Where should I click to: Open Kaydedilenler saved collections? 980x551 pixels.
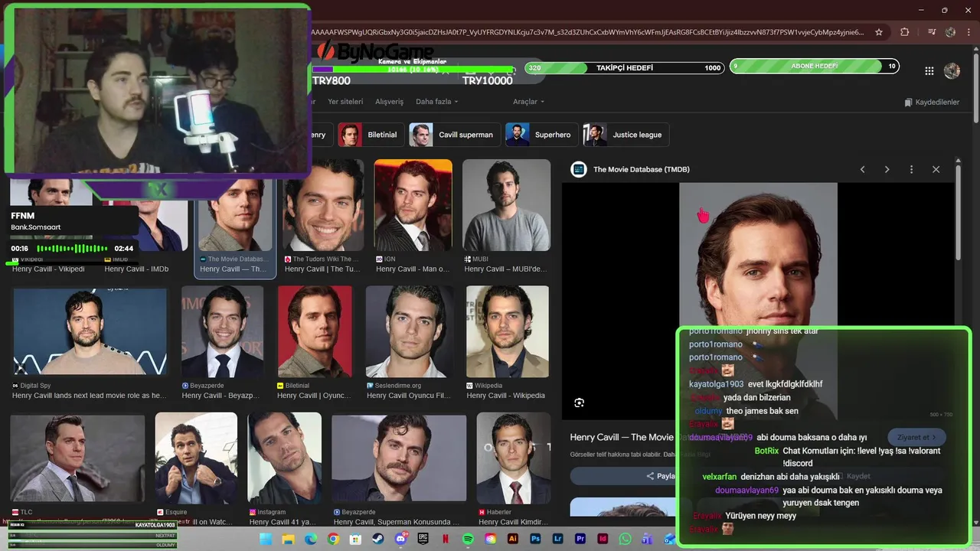coord(931,102)
